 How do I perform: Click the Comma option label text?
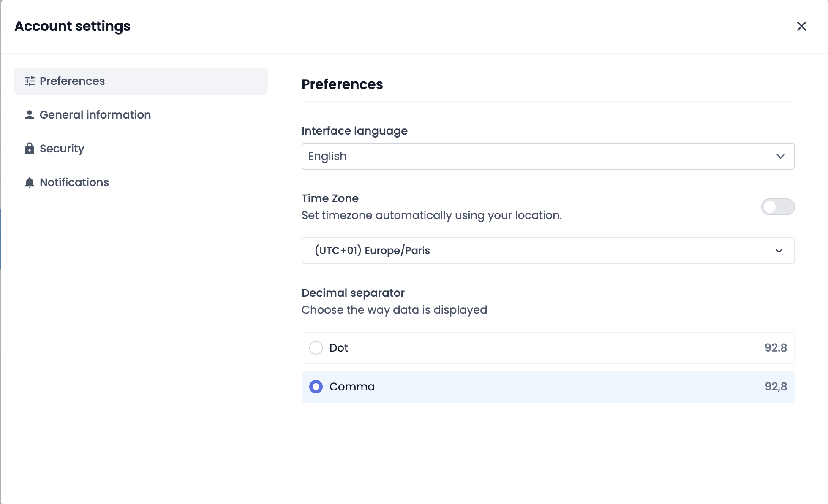[x=352, y=387]
